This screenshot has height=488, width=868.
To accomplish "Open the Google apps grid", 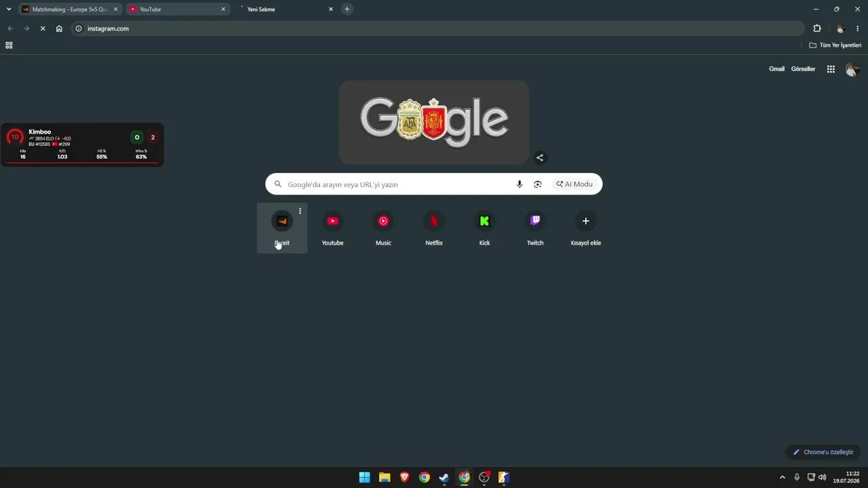I will pyautogui.click(x=831, y=69).
